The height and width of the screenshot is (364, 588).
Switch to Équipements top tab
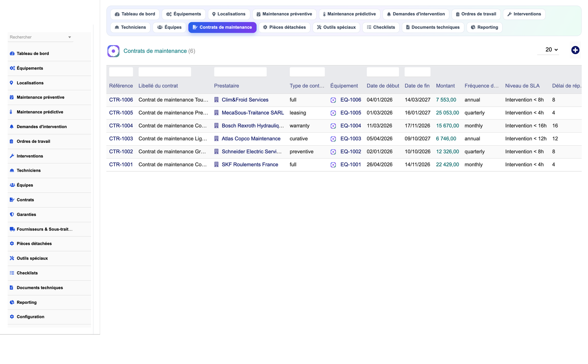tap(184, 14)
